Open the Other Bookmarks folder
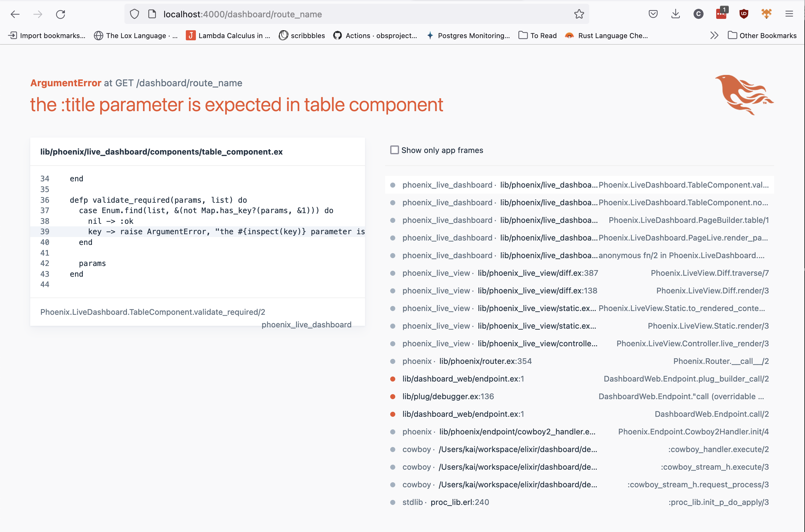 pyautogui.click(x=762, y=35)
